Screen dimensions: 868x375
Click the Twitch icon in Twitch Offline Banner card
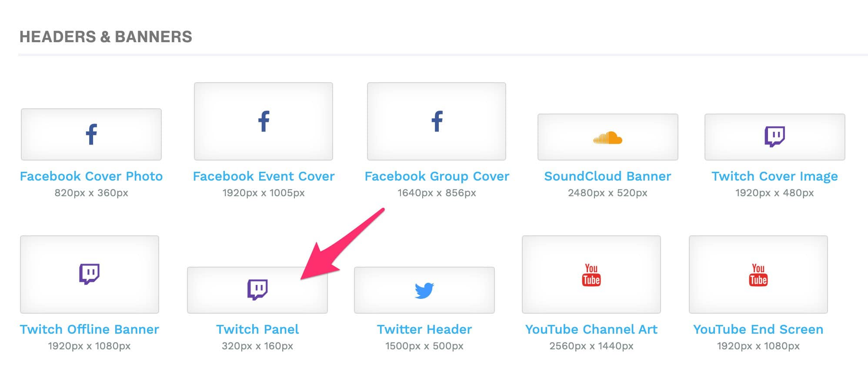pyautogui.click(x=89, y=274)
